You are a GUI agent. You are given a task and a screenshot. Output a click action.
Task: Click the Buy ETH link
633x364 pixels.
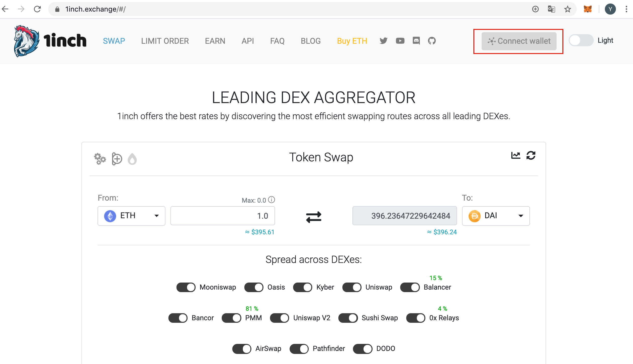[x=352, y=41]
